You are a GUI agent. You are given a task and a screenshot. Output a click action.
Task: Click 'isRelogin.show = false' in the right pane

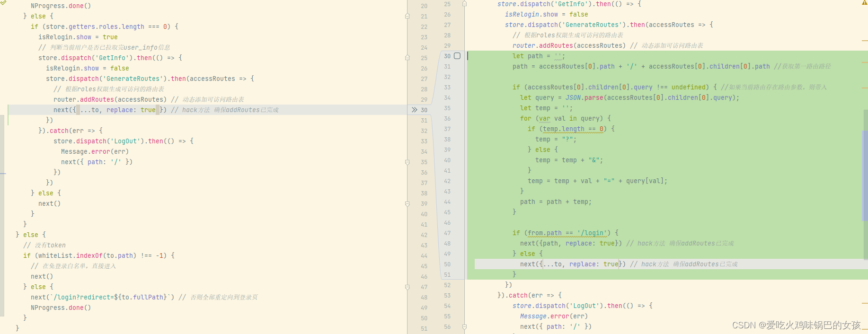coord(547,14)
